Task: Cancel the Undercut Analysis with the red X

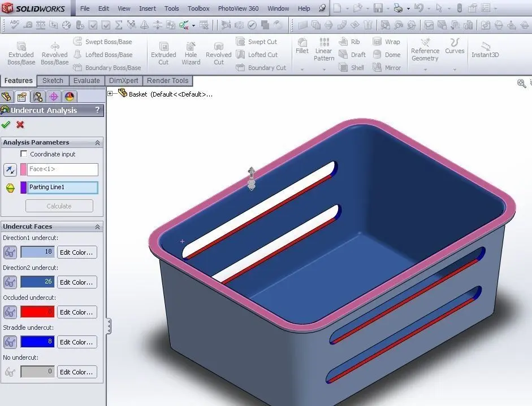Action: point(20,124)
